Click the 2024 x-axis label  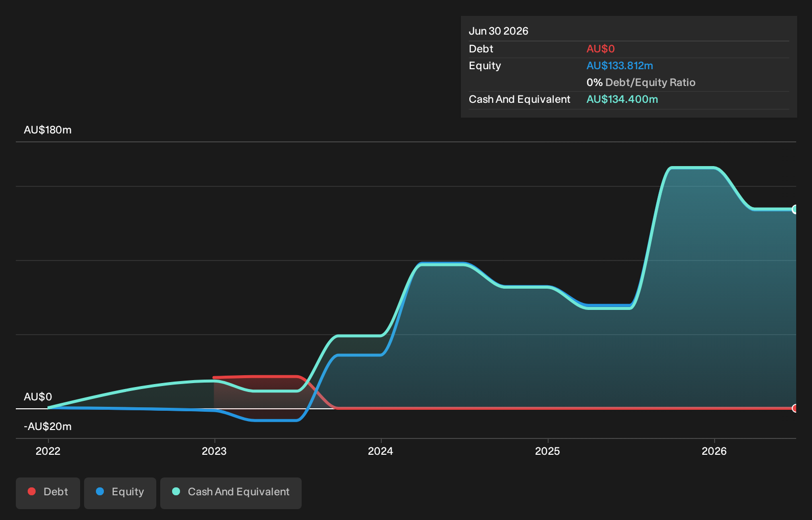click(x=381, y=451)
